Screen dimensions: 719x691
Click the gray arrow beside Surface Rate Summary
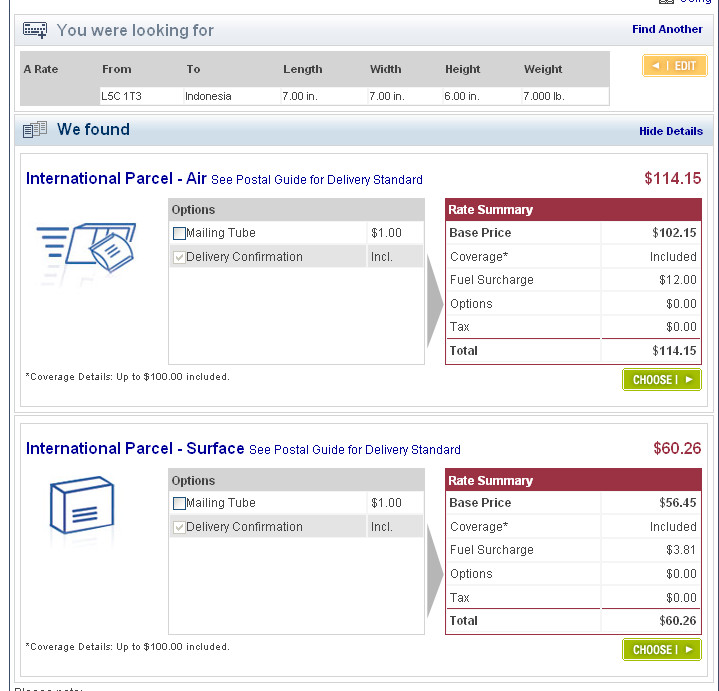point(435,572)
